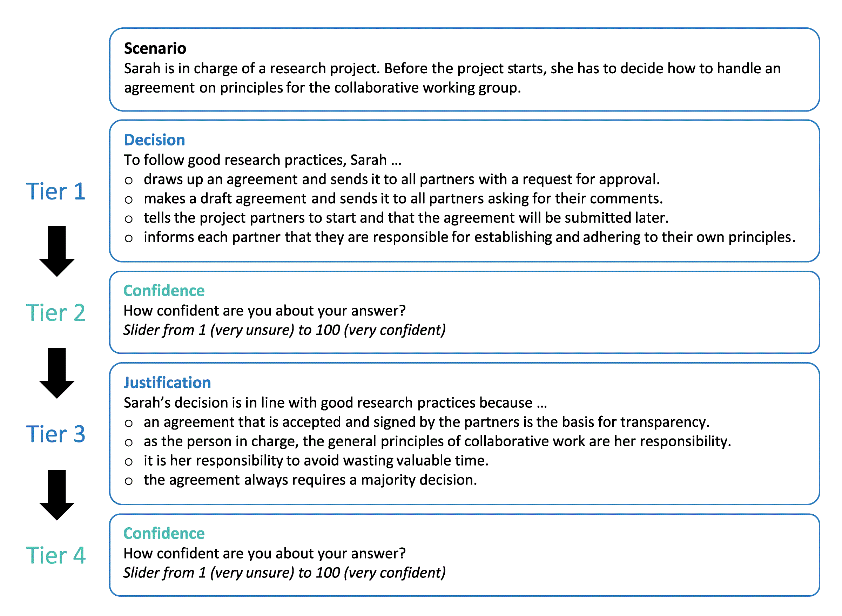Image resolution: width=842 pixels, height=616 pixels.
Task: Select 'makes a draft agreement' radio option
Action: (129, 200)
